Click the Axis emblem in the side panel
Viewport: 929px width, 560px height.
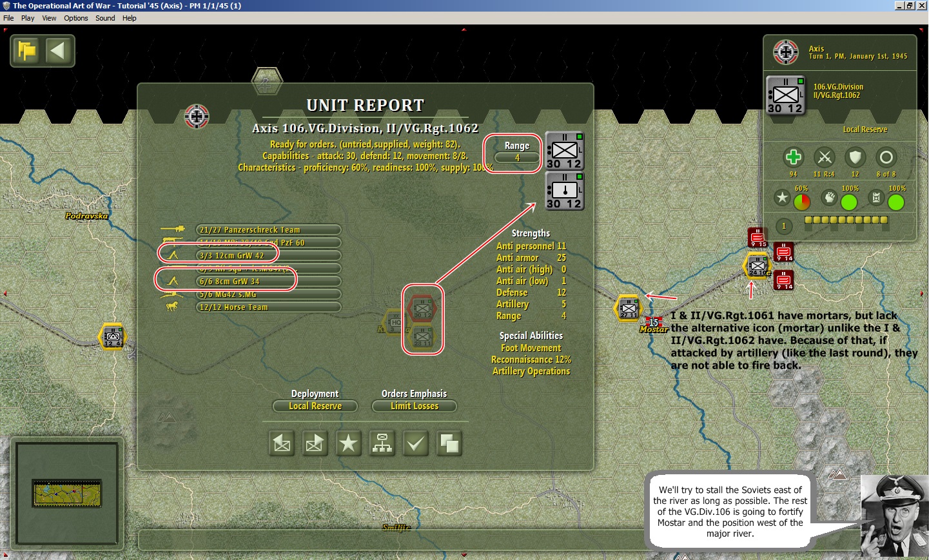click(x=786, y=52)
